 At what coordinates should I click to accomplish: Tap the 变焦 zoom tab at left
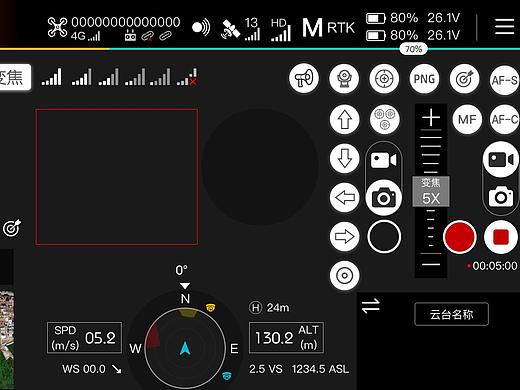click(x=15, y=77)
